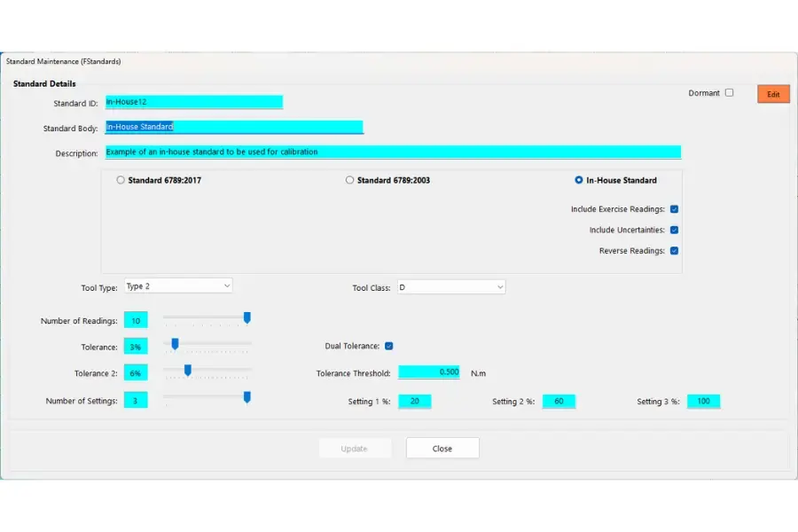Click the Tolerance Threshold value field

coord(429,372)
